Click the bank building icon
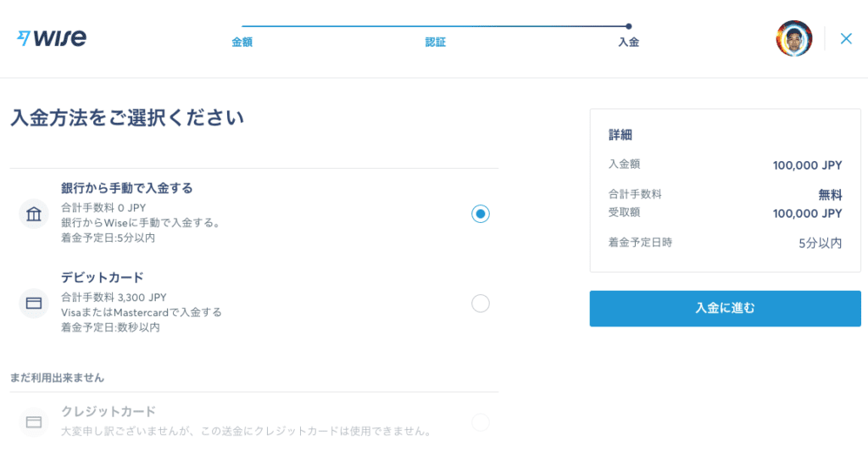 click(34, 214)
